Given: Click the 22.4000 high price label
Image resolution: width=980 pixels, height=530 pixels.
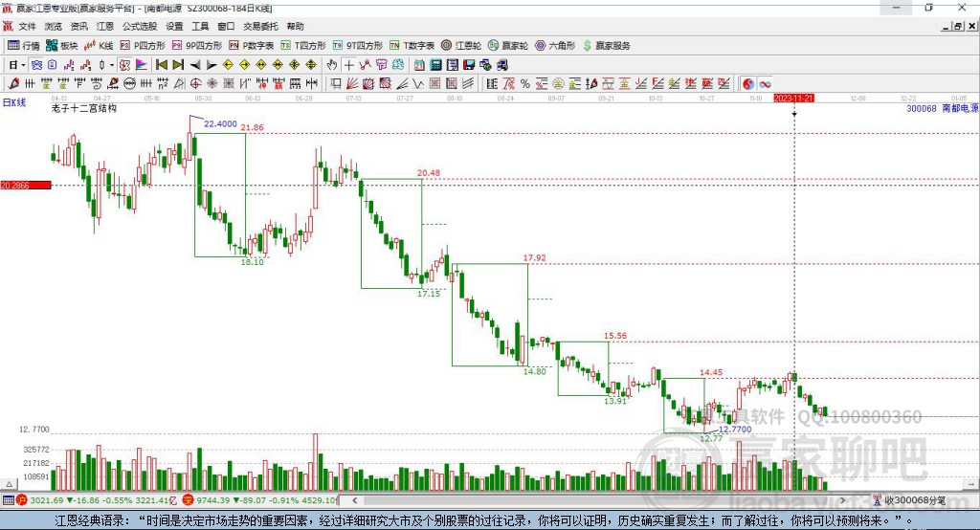Looking at the screenshot, I should pyautogui.click(x=220, y=123).
